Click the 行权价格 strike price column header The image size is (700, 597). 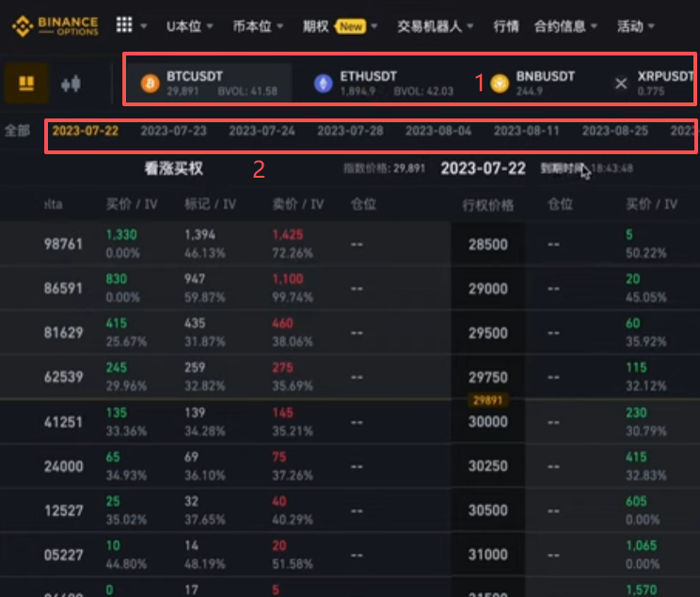pos(488,205)
